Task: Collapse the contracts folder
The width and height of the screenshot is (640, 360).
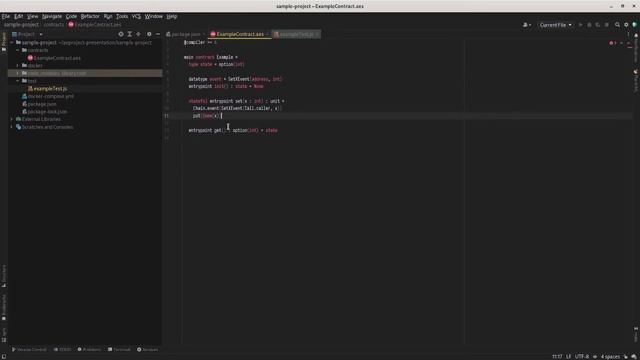Action: (18, 50)
